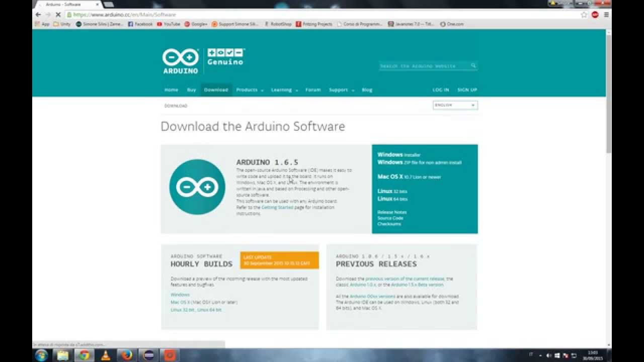Open the orange app in taskbar
Viewport: 644px width, 362px height.
170,355
